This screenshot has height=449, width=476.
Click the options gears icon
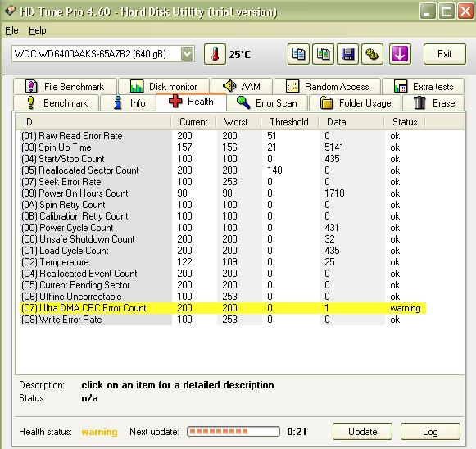pos(372,54)
